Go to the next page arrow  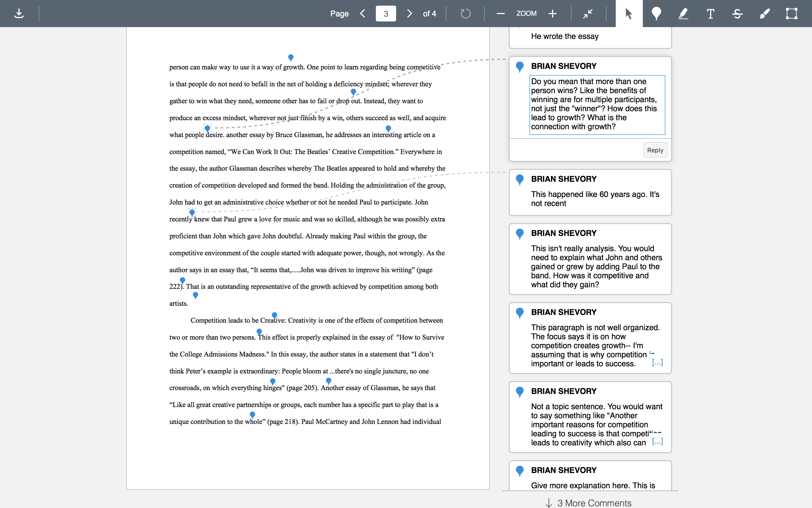(409, 14)
